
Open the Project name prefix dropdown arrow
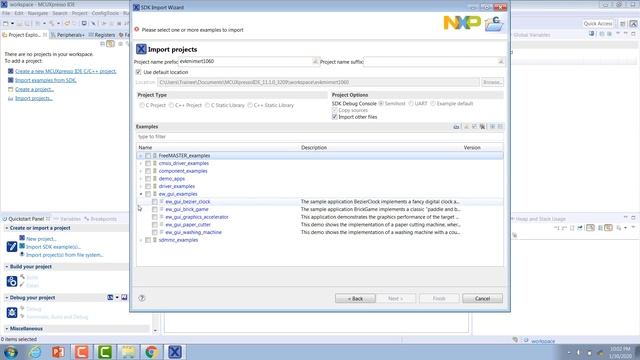pyautogui.click(x=315, y=61)
